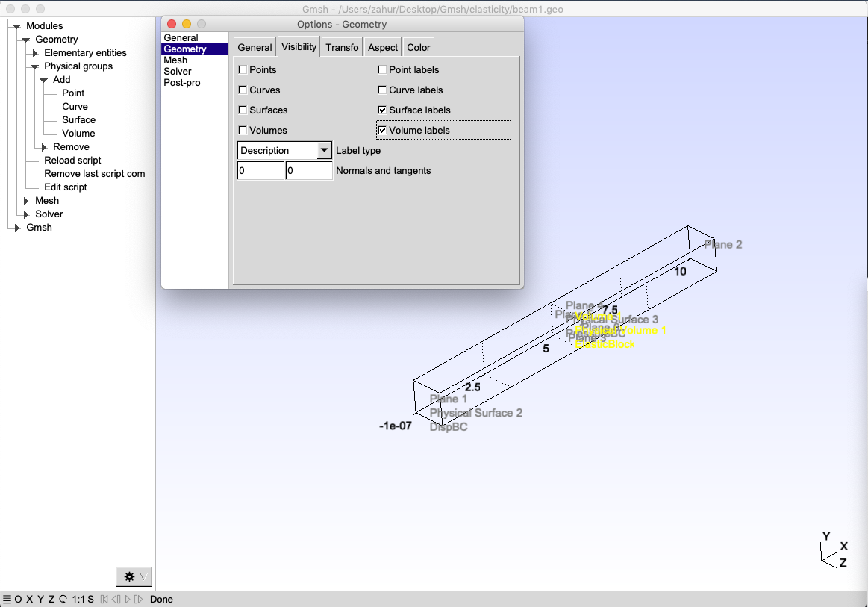Reset the scale with the 1:1 icon
This screenshot has width=868, height=607.
(78, 600)
